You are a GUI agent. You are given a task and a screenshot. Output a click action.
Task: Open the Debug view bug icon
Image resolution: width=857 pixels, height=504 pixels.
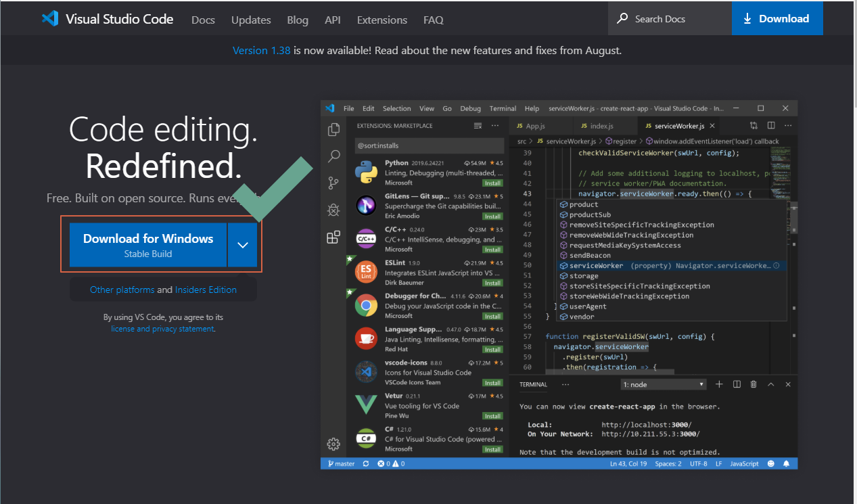coord(333,210)
